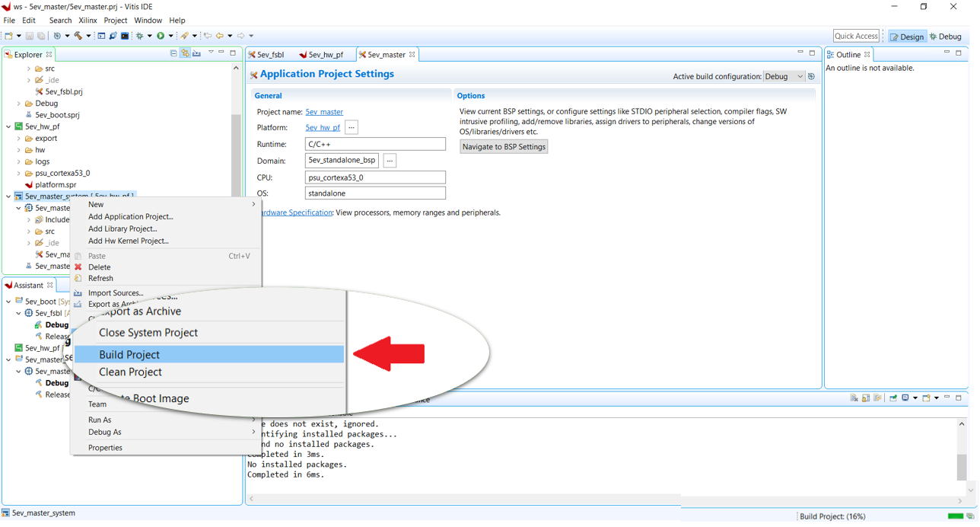Image resolution: width=980 pixels, height=527 pixels.
Task: Expand the psu_cortexa53_0 folder
Action: [19, 173]
